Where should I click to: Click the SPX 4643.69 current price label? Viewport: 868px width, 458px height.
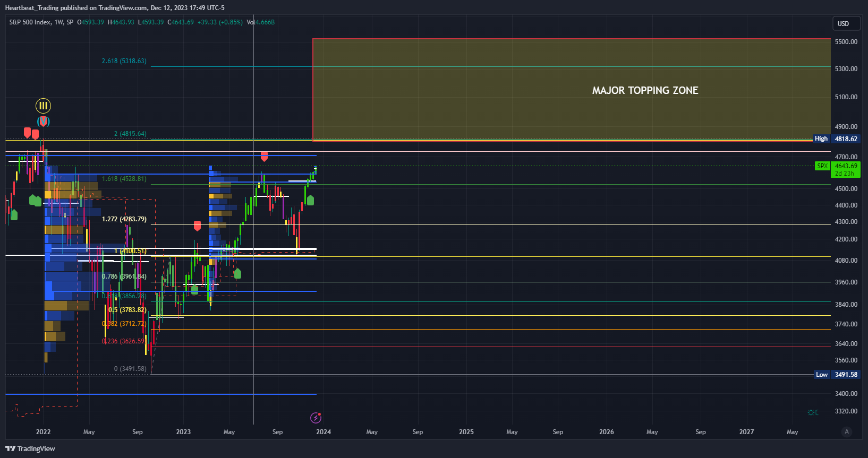[838, 166]
